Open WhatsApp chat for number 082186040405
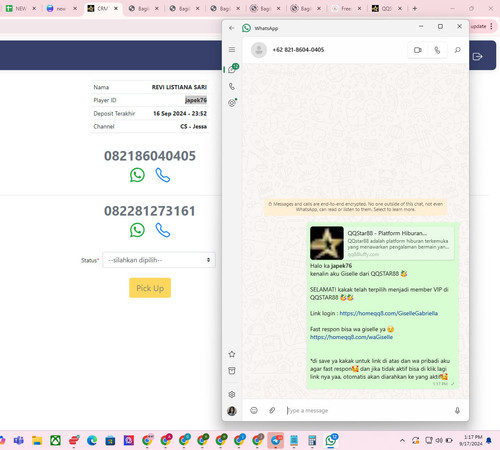This screenshot has width=500, height=450. (x=137, y=175)
